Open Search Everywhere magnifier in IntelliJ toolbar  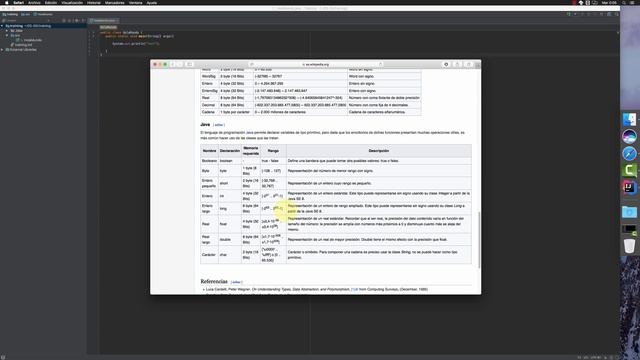(617, 14)
